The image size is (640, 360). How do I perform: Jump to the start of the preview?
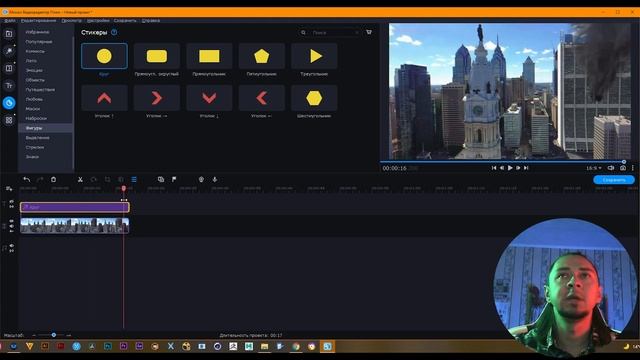494,168
